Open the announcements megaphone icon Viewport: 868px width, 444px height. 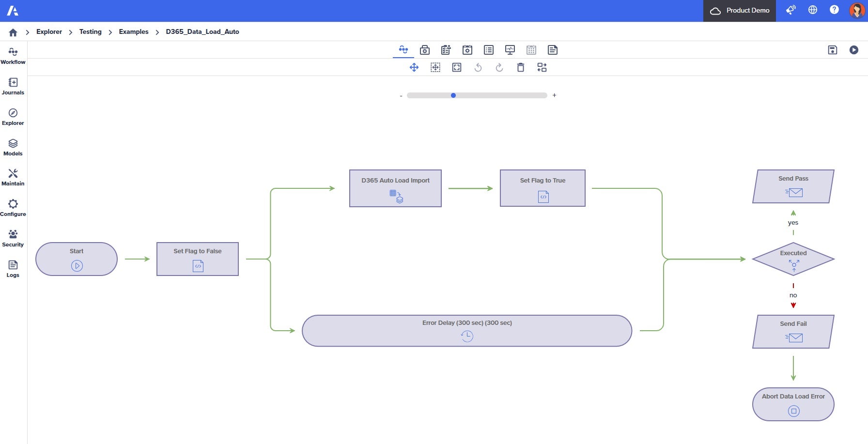[791, 10]
